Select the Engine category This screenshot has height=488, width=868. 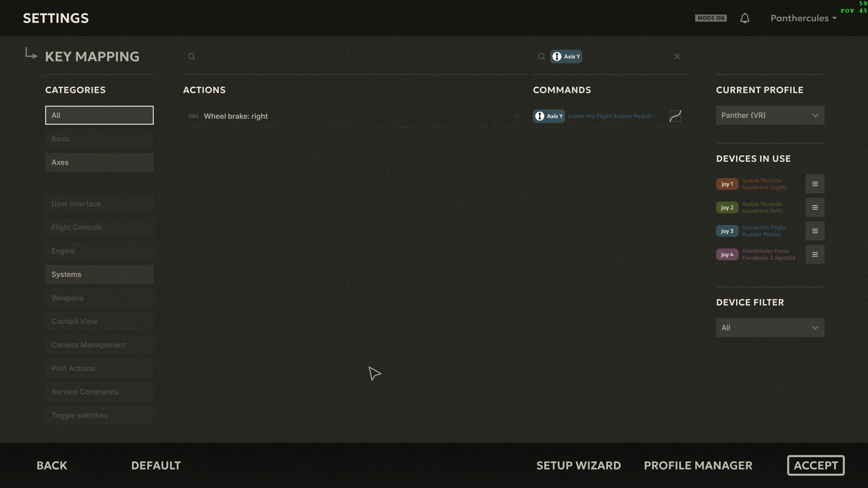pyautogui.click(x=99, y=251)
